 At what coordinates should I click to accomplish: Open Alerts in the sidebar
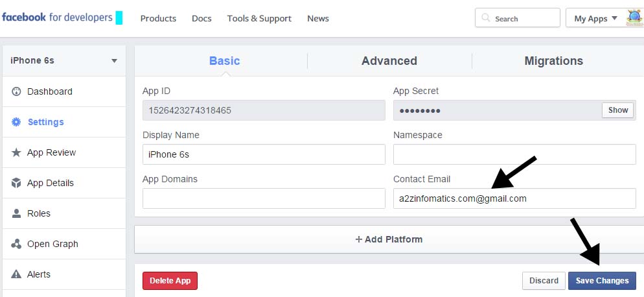pos(64,274)
